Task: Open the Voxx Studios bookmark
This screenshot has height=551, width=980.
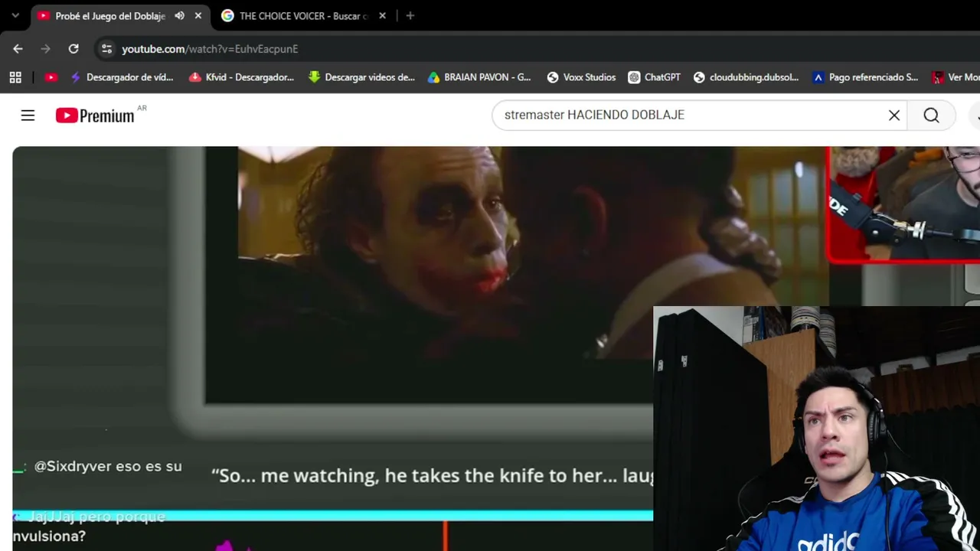Action: coord(581,77)
